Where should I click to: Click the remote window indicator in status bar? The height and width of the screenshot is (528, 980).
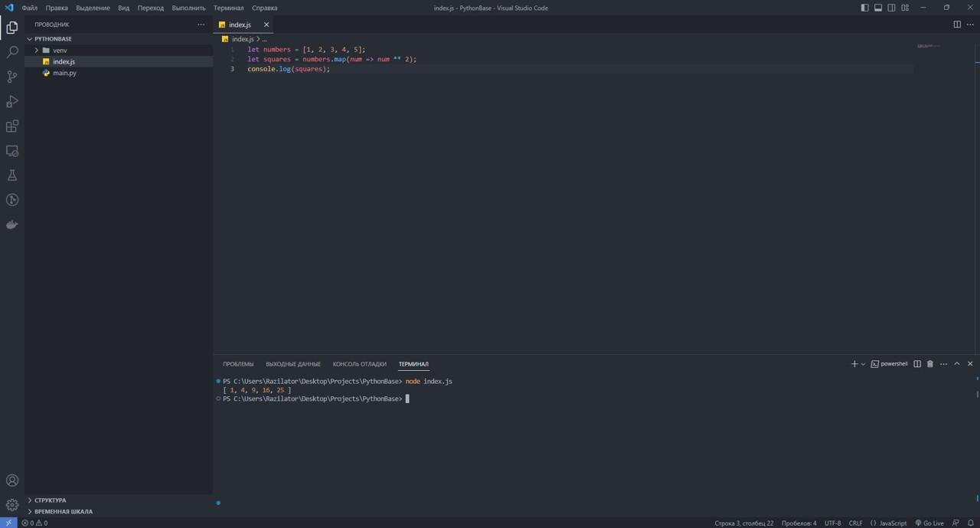pos(8,523)
